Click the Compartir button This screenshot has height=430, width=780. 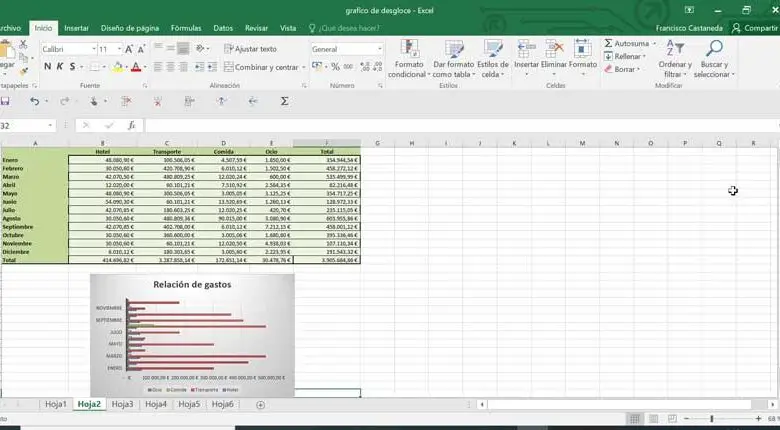[x=755, y=28]
